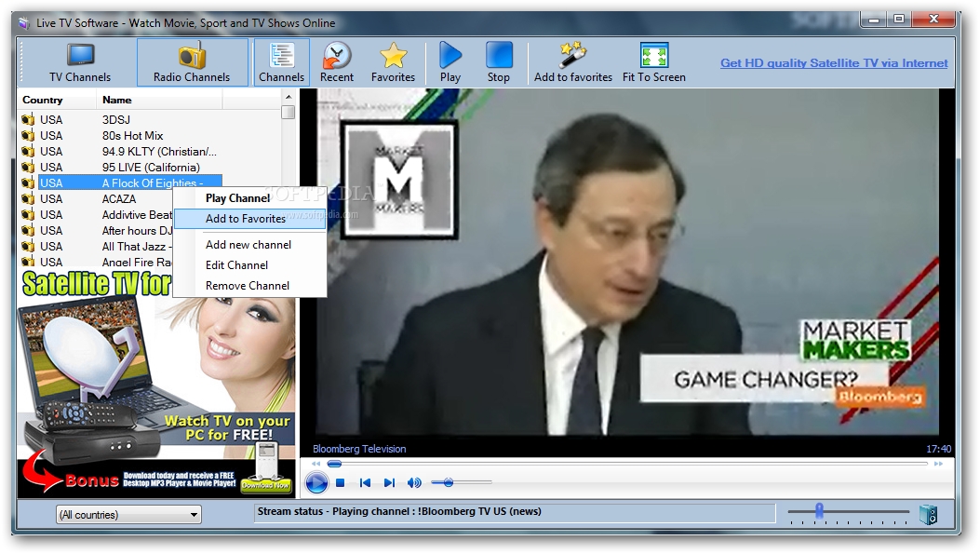Click radio icon beside ACAZA row
The width and height of the screenshot is (980, 554).
coord(28,199)
